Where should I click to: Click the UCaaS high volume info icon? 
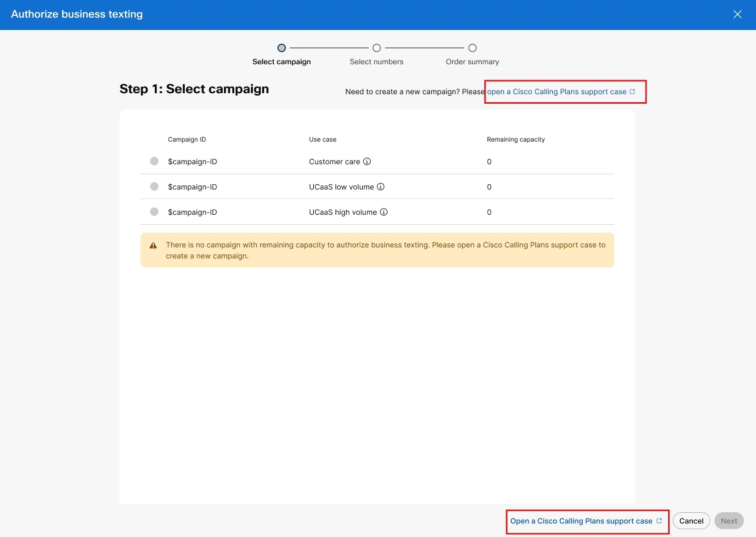[384, 212]
